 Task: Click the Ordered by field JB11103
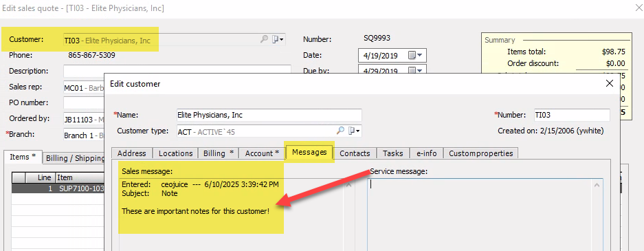[84, 120]
